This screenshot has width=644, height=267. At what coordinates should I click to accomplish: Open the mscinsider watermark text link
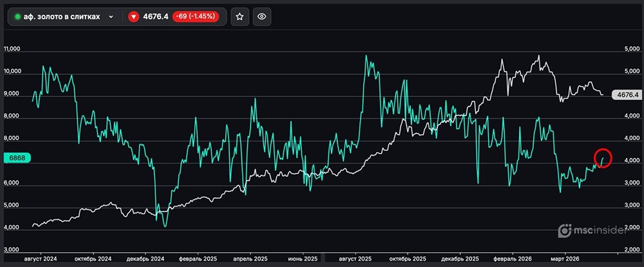tap(601, 231)
